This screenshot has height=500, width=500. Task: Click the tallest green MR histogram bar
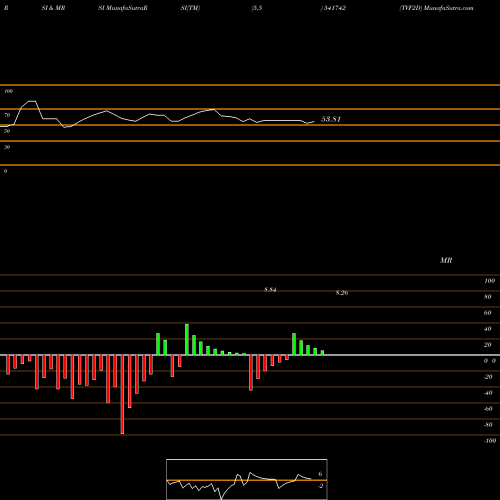click(187, 339)
